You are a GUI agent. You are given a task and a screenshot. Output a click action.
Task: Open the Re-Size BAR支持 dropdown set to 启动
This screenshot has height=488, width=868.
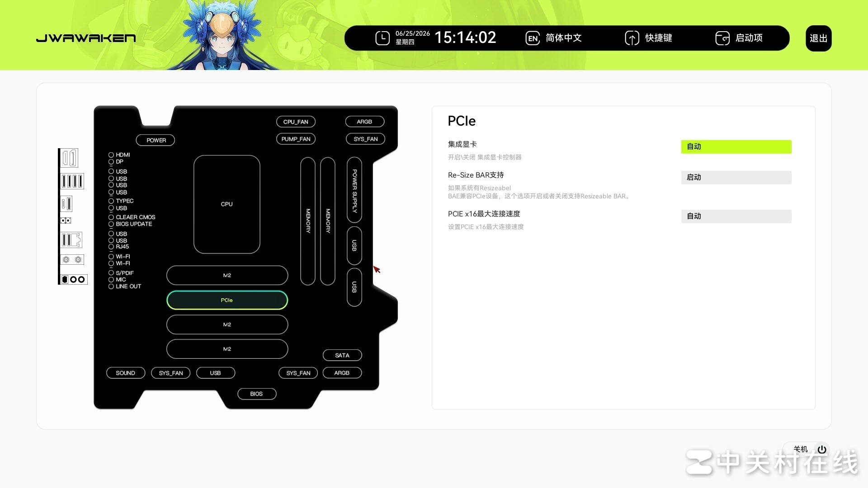pyautogui.click(x=736, y=178)
